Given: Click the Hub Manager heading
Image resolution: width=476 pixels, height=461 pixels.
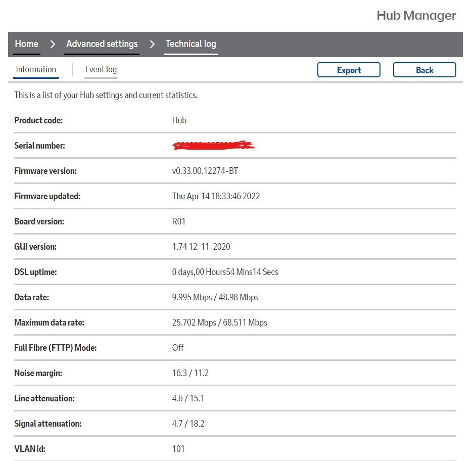Looking at the screenshot, I should 416,16.
